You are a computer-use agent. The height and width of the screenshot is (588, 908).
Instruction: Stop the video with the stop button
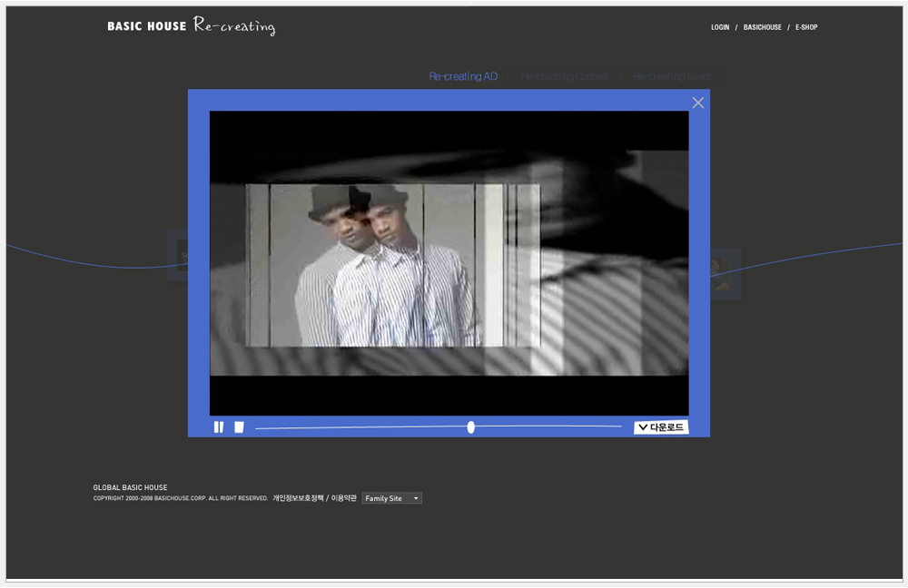click(x=239, y=427)
